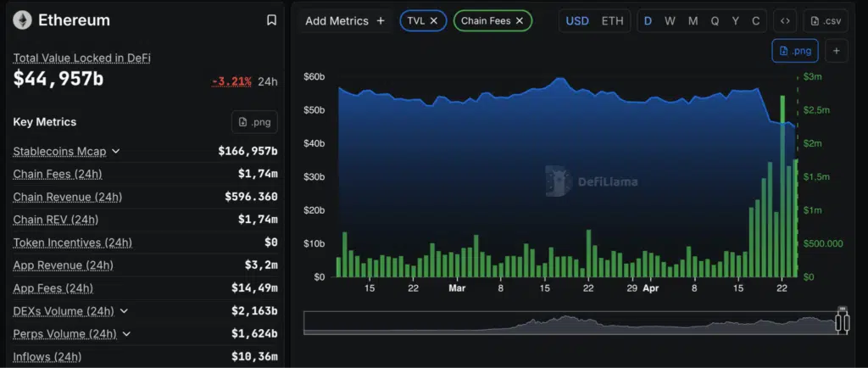Viewport: 868px width, 368px height.
Task: Click the Apr label on the chart axis
Action: point(652,288)
